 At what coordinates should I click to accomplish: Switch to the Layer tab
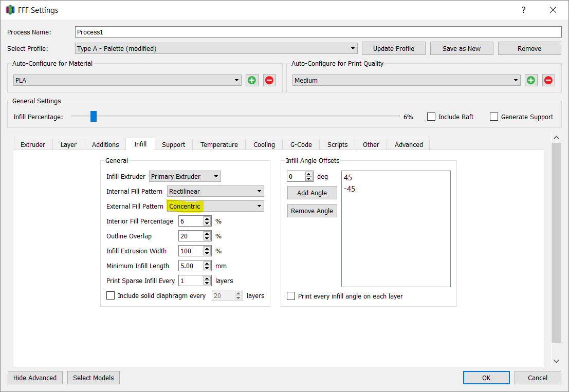pos(68,144)
